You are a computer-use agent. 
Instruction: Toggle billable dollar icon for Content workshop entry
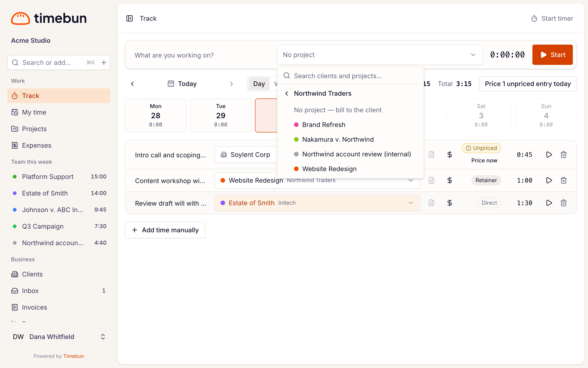pyautogui.click(x=449, y=180)
